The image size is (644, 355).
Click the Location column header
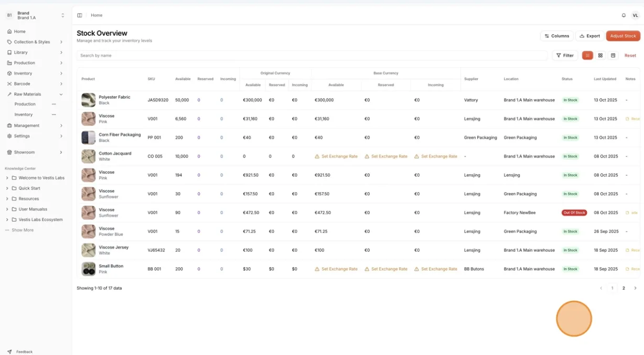(x=511, y=79)
